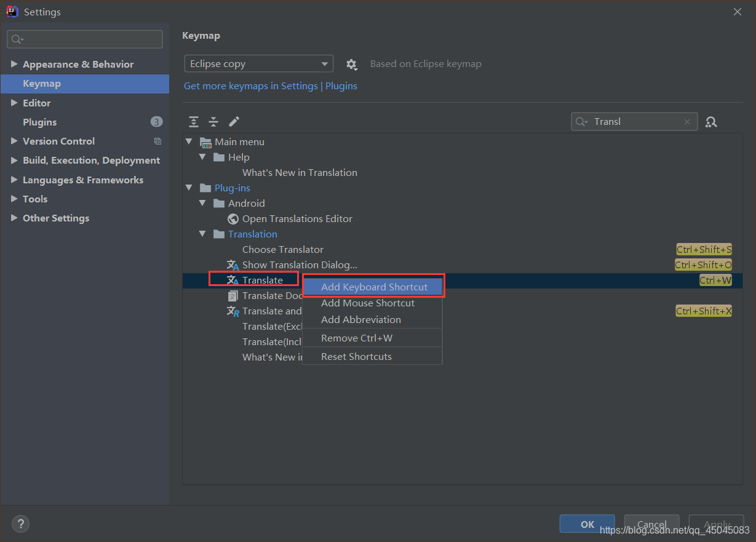Select Keymap in settings sidebar
756x542 pixels.
(85, 84)
